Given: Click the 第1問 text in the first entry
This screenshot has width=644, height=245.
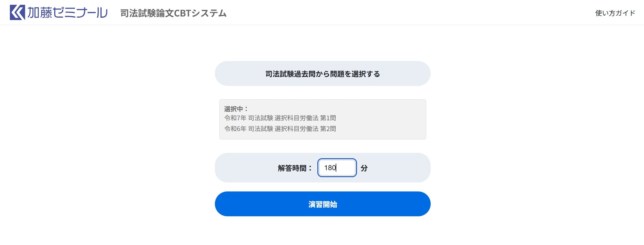Looking at the screenshot, I should tap(328, 118).
